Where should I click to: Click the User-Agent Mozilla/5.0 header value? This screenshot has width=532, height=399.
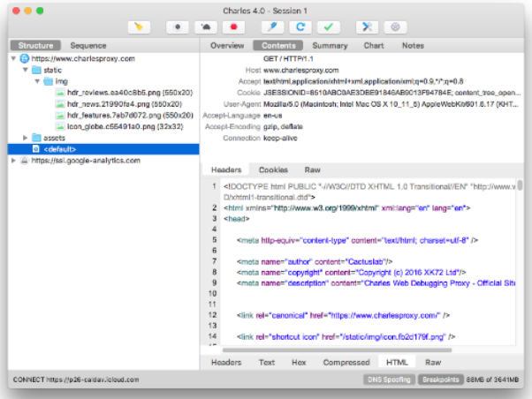(391, 104)
